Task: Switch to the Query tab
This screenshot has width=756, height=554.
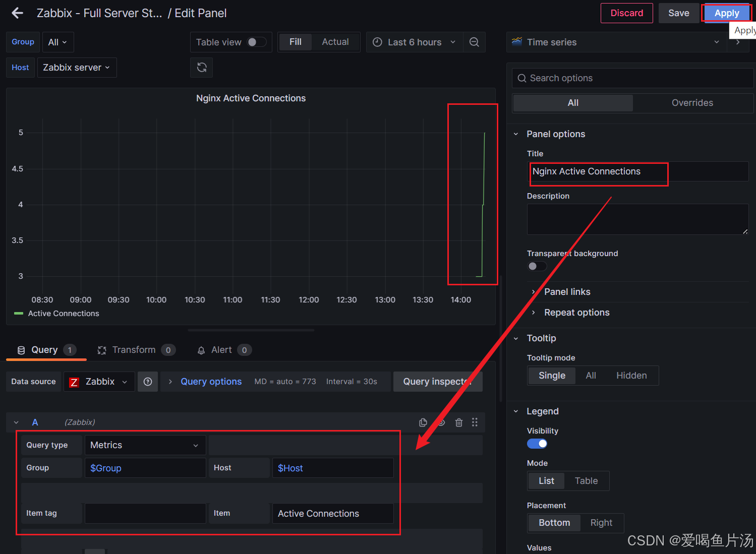Action: click(46, 350)
